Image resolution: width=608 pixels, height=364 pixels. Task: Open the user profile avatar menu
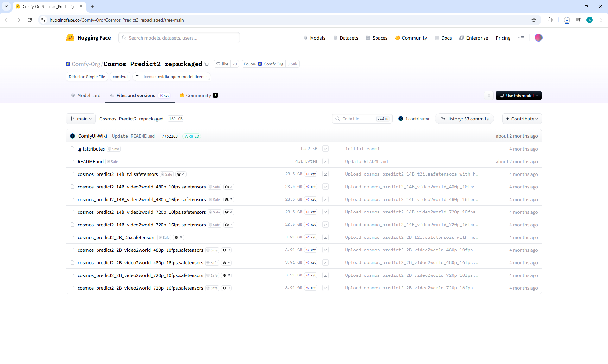tap(538, 38)
